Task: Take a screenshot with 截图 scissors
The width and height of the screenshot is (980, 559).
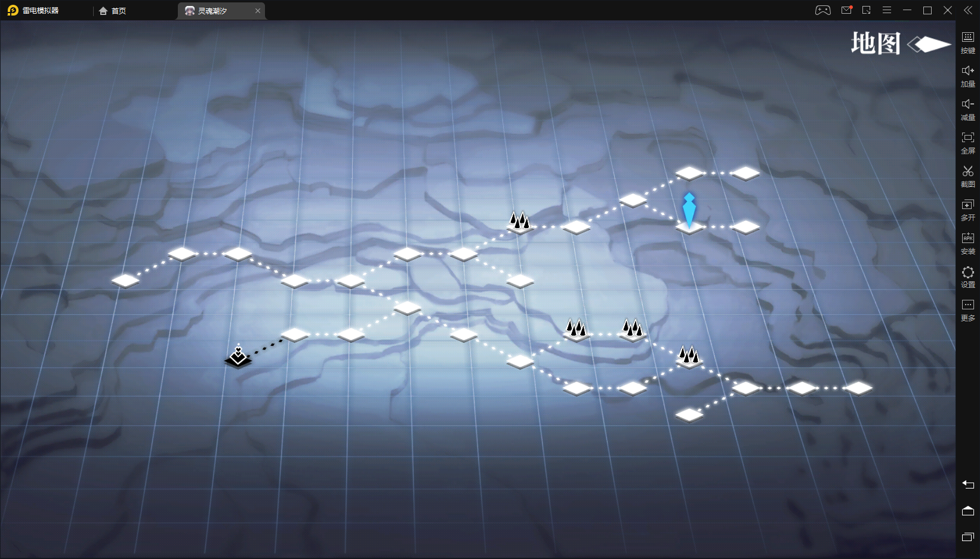Action: click(x=968, y=176)
